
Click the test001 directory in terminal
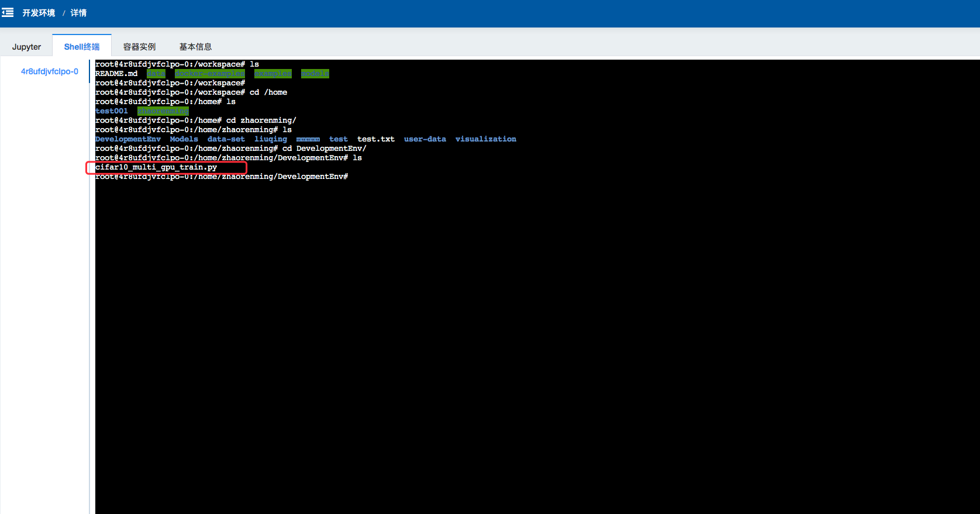(111, 111)
